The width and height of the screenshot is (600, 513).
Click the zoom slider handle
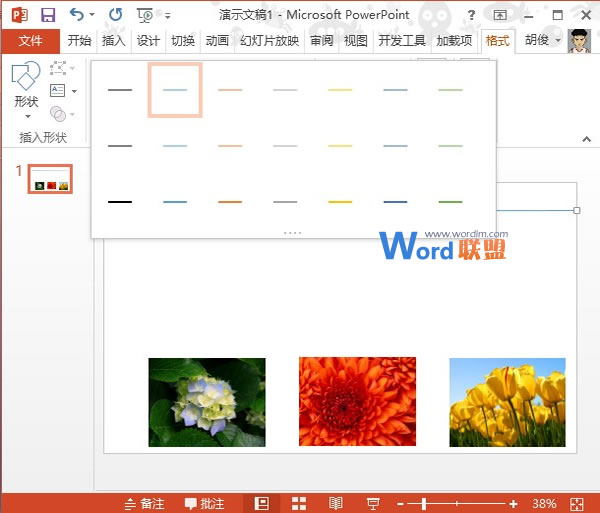coord(424,504)
